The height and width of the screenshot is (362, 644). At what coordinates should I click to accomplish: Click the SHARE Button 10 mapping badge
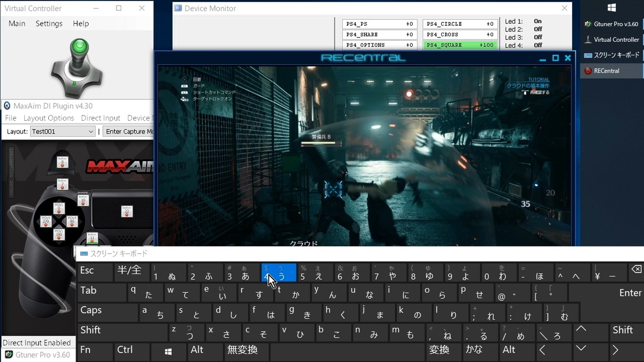(83, 201)
